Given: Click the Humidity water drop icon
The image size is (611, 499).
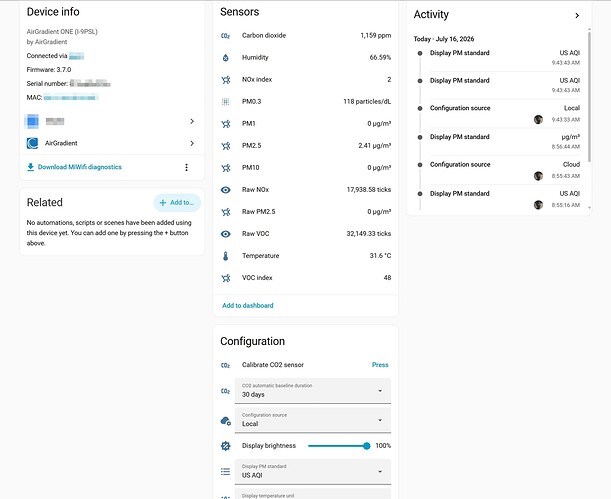Looking at the screenshot, I should click(225, 58).
